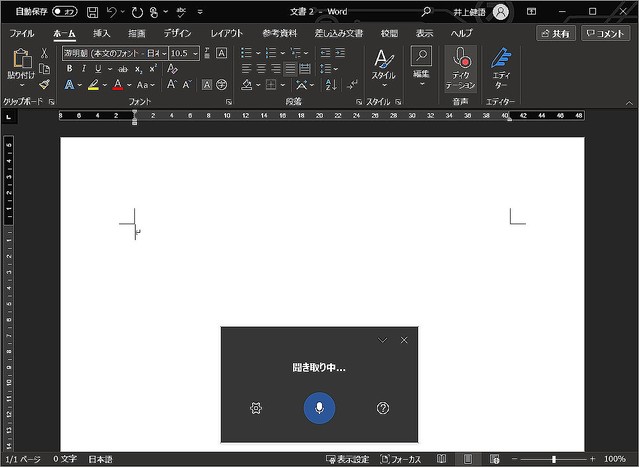The image size is (639, 467).
Task: Decrease font size with A down icon
Action: tap(187, 84)
